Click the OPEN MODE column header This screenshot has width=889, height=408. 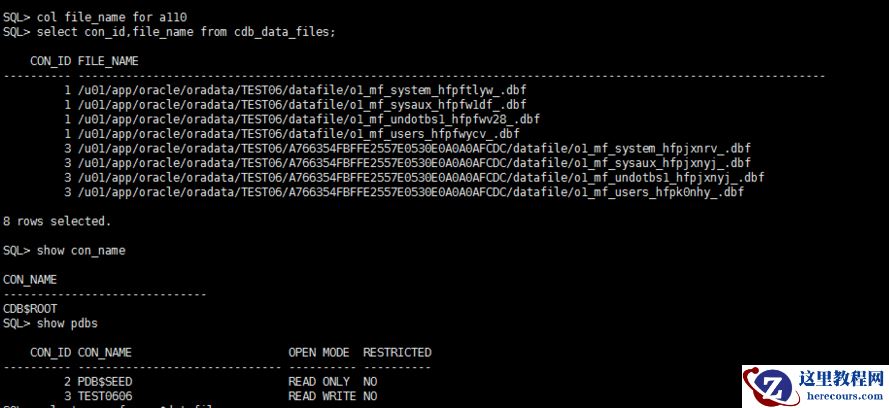click(319, 352)
